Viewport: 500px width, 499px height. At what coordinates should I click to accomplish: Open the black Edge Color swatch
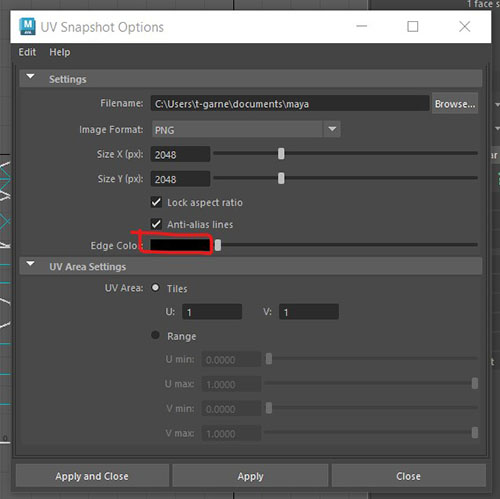coord(180,245)
